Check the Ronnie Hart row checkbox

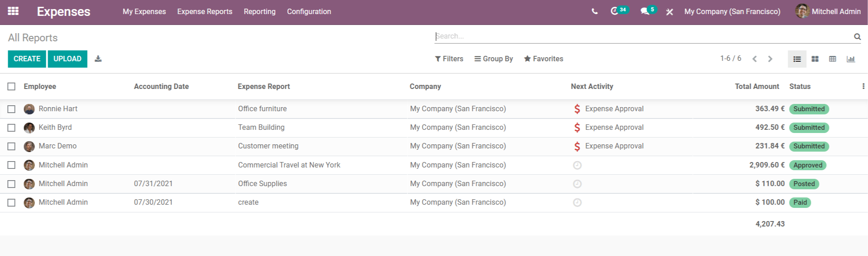(11, 109)
